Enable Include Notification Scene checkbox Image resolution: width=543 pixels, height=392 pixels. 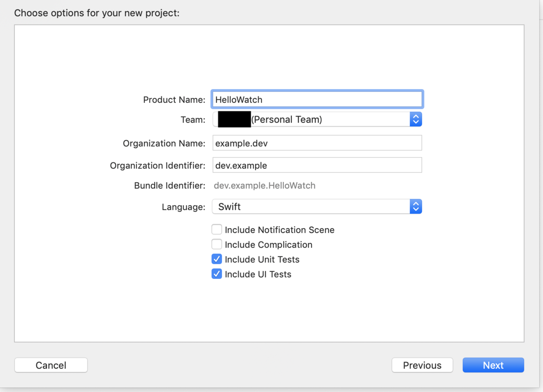pyautogui.click(x=217, y=230)
